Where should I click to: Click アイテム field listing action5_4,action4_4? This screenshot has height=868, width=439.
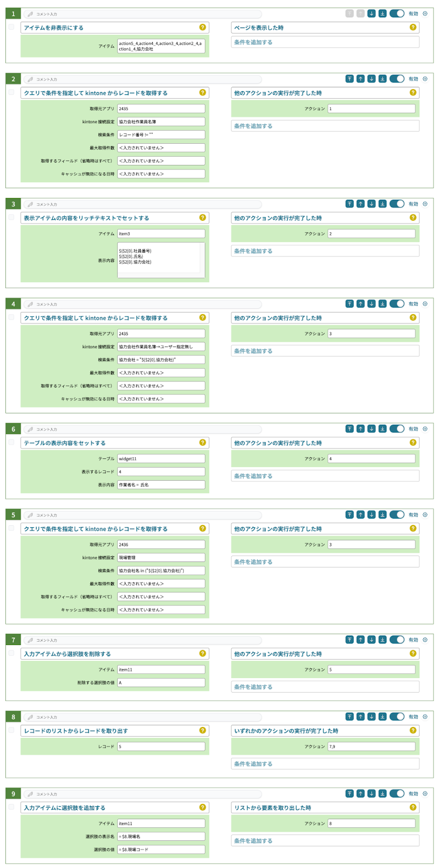coord(161,46)
